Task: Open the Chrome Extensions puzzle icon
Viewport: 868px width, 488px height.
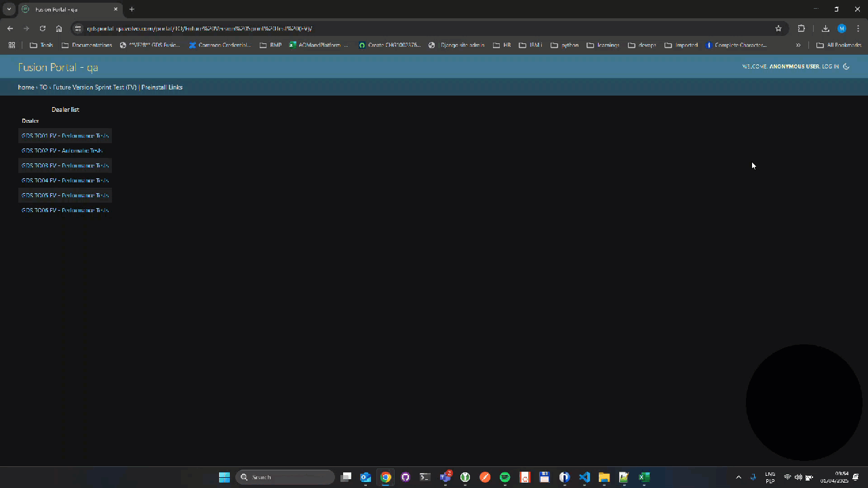Action: pyautogui.click(x=802, y=28)
